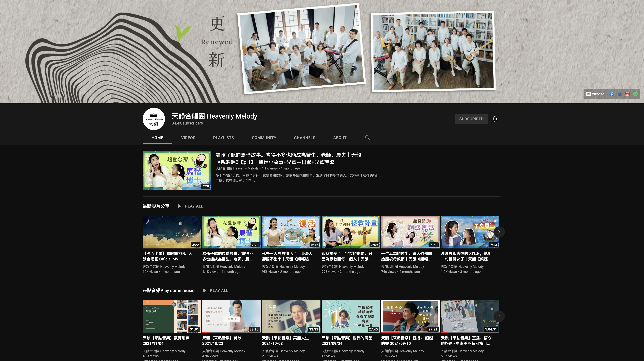Switch to the ABOUT tab
This screenshot has width=644, height=361.
[x=340, y=138]
